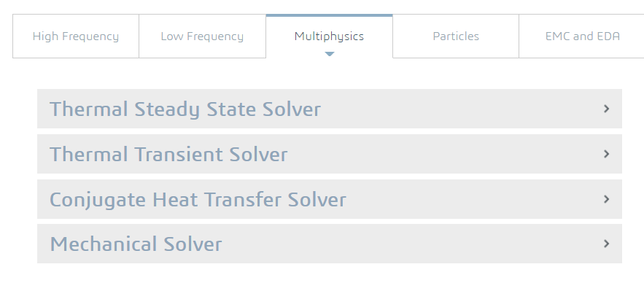The height and width of the screenshot is (283, 644).
Task: Click the blank gray area in Mechanical Solver row
Action: point(411,244)
